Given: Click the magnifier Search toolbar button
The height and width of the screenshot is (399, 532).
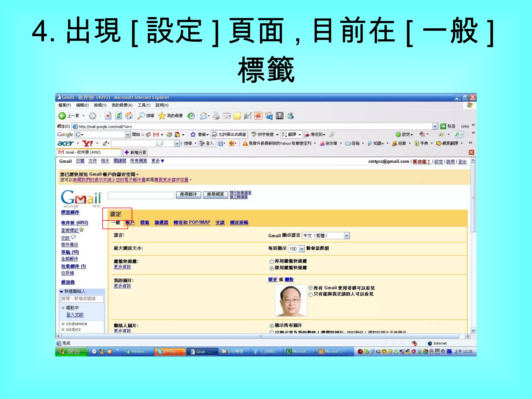Looking at the screenshot, I should (x=146, y=116).
